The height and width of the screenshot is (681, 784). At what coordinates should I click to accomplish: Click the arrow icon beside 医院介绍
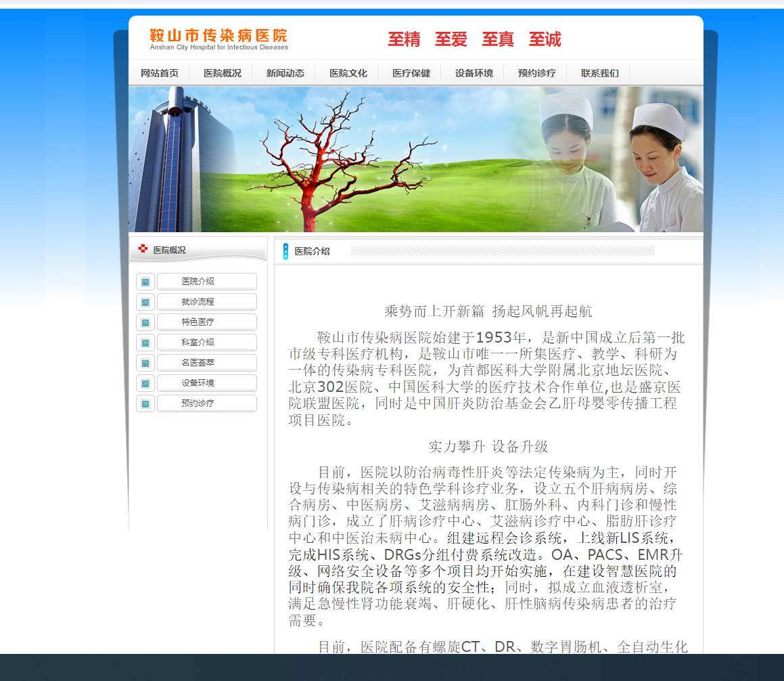click(145, 282)
